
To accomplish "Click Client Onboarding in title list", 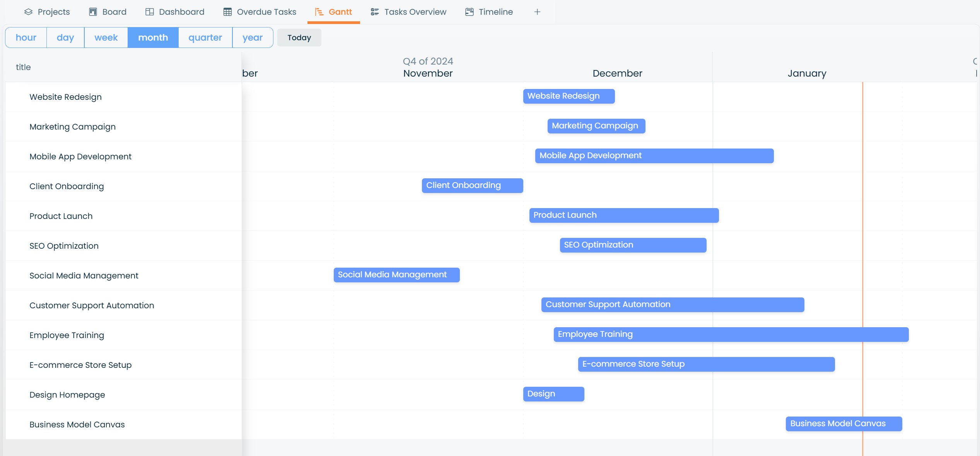I will 67,186.
